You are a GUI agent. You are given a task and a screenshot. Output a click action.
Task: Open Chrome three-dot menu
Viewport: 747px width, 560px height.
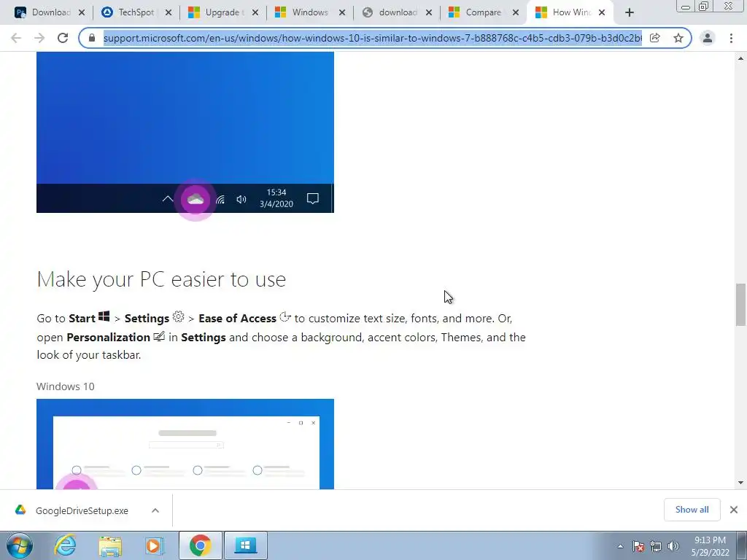coord(731,38)
